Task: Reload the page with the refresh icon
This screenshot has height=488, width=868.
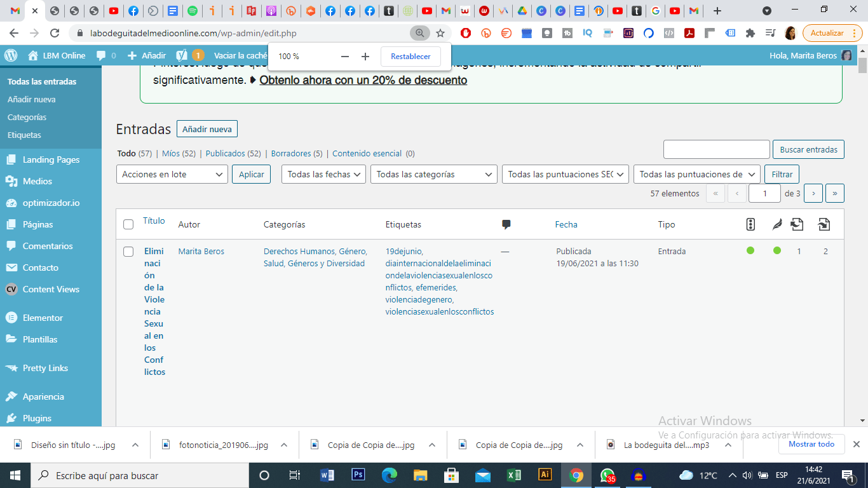Action: click(55, 33)
